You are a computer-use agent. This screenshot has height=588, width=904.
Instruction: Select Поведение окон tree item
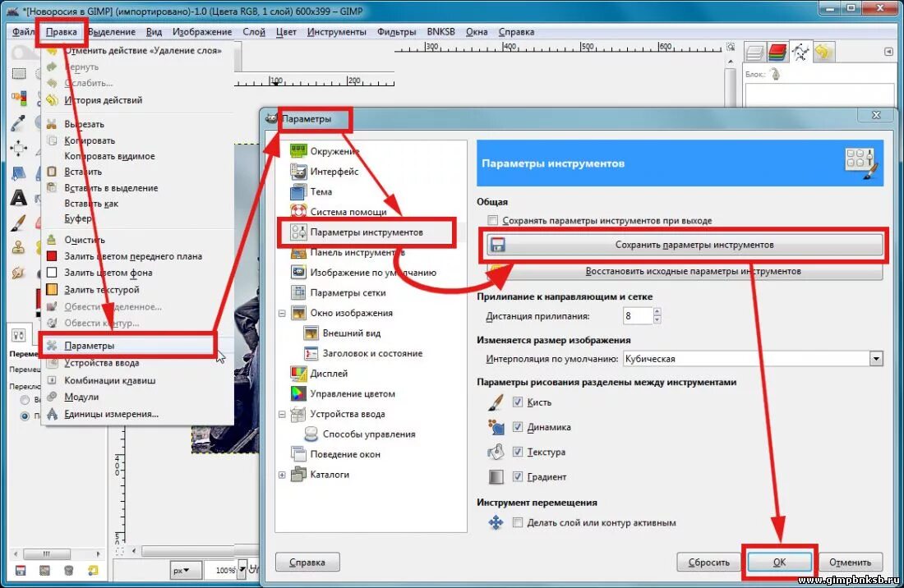click(345, 454)
